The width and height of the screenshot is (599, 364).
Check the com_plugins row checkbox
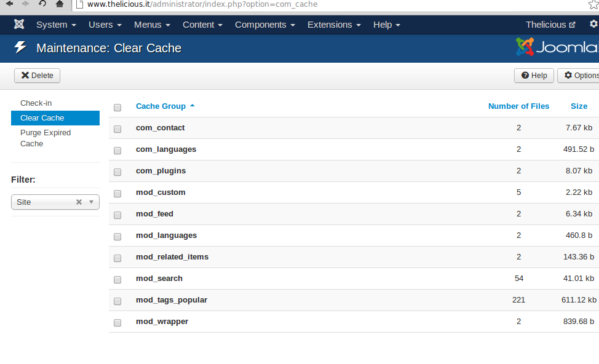click(117, 172)
